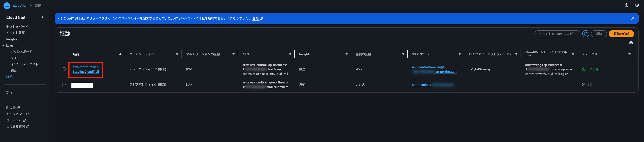Click the o-1ybd02wsdg prefix cell
The image size is (644, 142).
click(x=479, y=69)
